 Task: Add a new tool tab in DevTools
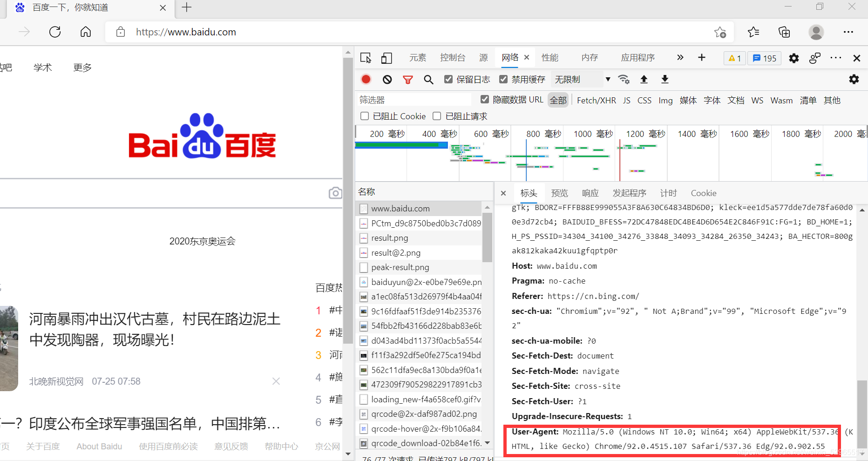702,57
